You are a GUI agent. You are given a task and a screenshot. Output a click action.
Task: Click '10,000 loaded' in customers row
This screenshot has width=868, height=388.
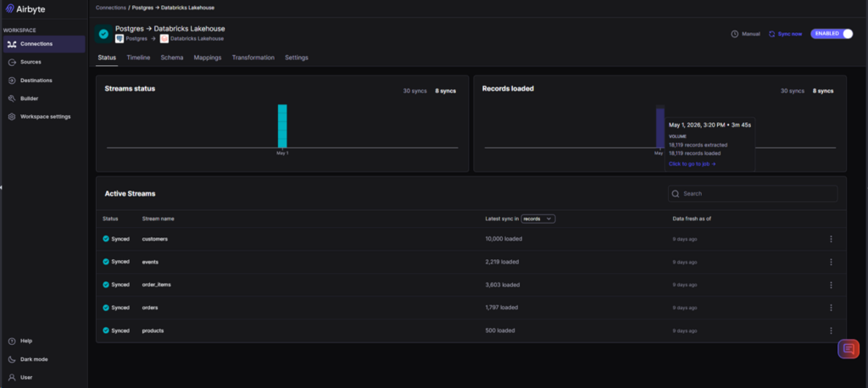[504, 239]
